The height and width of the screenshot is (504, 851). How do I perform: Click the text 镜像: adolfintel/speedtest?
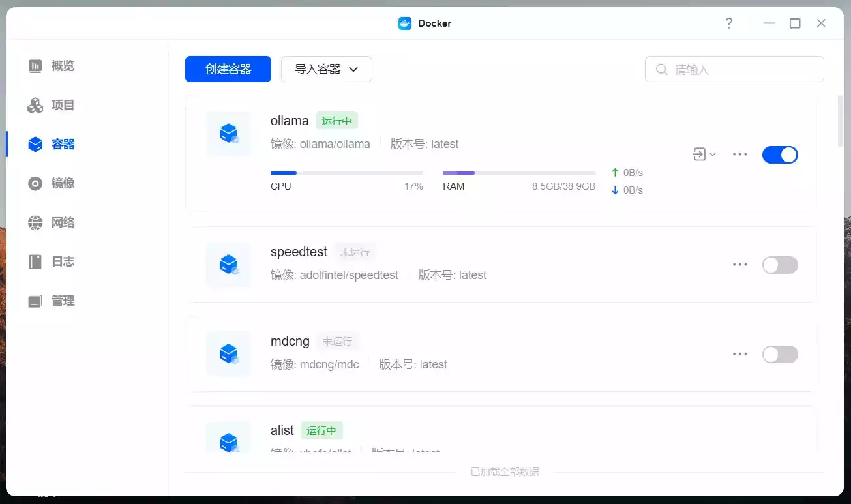click(x=335, y=275)
